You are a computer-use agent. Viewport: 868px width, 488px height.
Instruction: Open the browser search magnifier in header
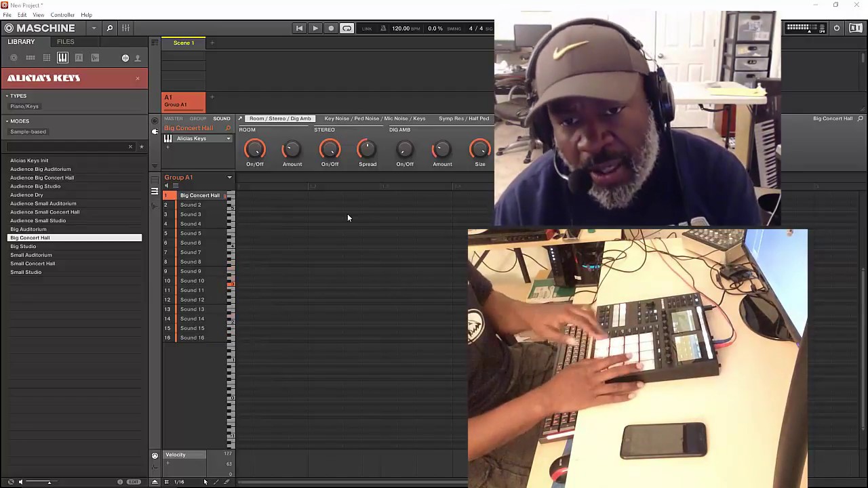tap(110, 28)
